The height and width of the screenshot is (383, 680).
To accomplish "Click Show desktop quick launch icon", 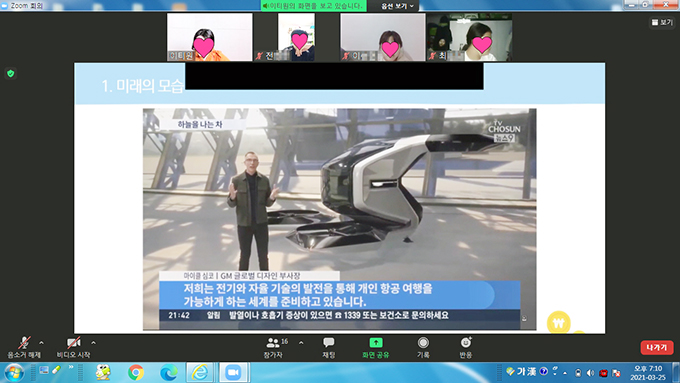I will pyautogui.click(x=44, y=370).
